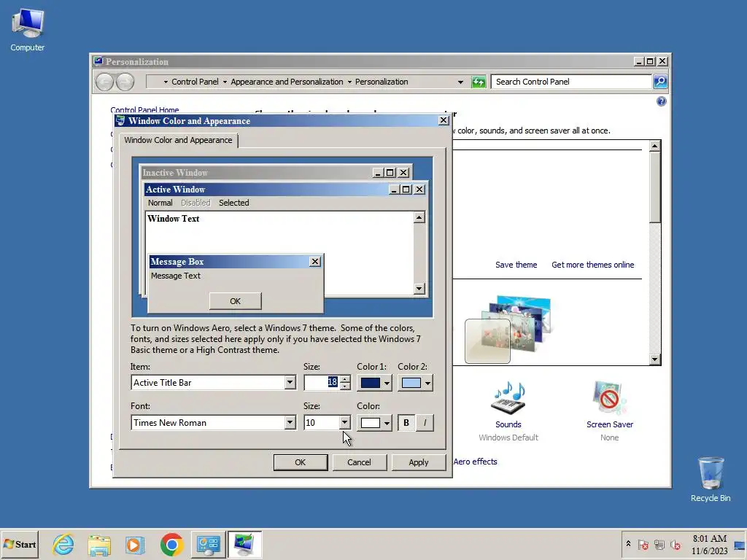747x560 pixels.
Task: Click network status tray icon
Action: click(x=659, y=544)
